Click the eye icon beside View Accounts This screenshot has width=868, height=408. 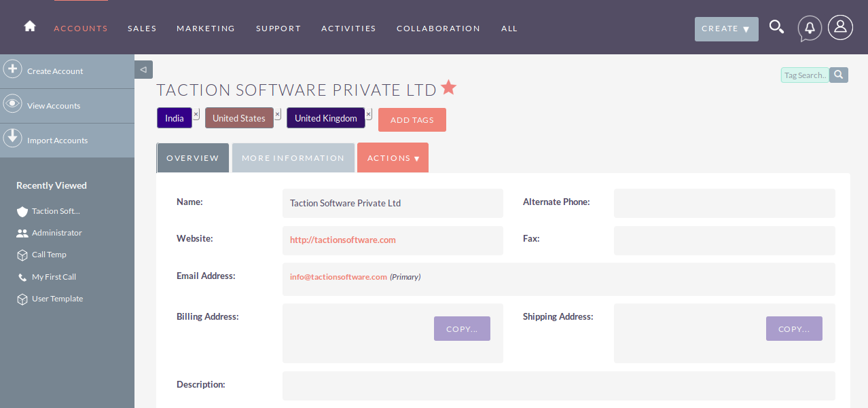12,104
